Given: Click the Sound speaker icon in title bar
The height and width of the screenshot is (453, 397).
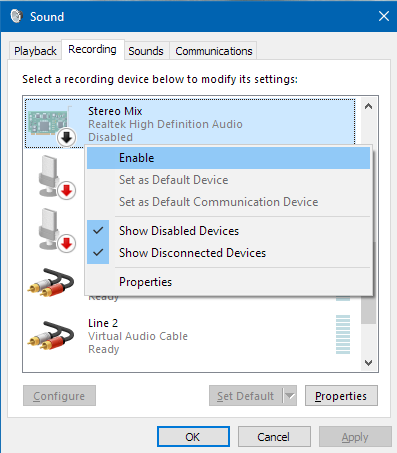Looking at the screenshot, I should 16,16.
